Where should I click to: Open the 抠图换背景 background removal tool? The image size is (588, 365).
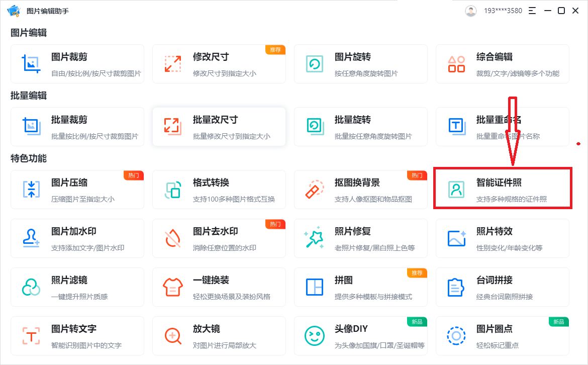tap(360, 189)
